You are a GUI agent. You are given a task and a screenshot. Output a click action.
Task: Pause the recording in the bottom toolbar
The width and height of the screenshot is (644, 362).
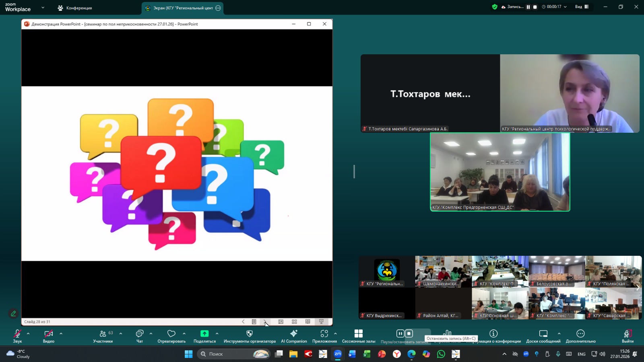(x=400, y=333)
